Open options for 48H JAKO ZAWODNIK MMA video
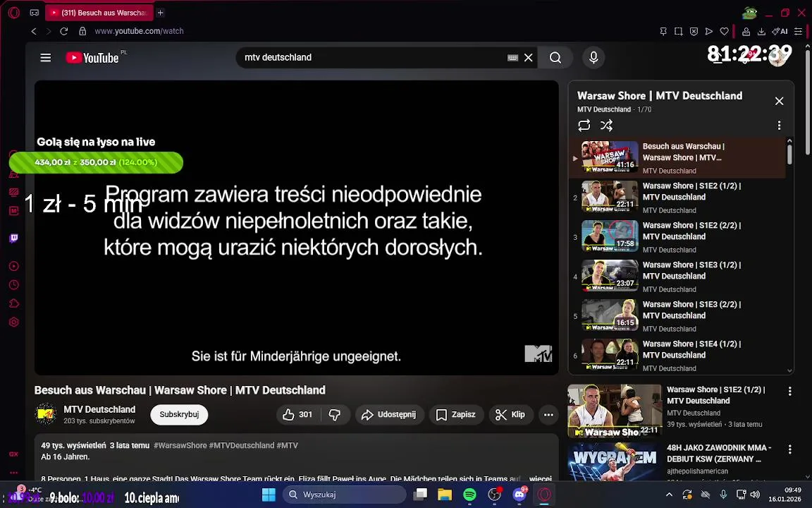Image resolution: width=812 pixels, height=508 pixels. tap(789, 449)
